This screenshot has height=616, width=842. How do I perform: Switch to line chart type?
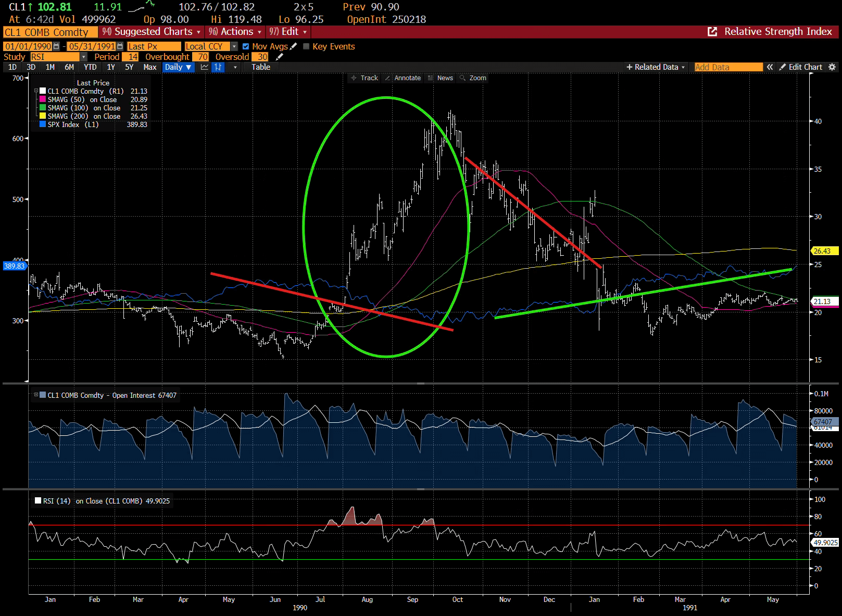(205, 67)
